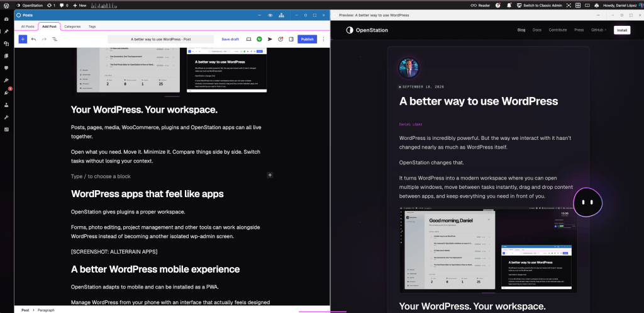The image size is (644, 313).
Task: Click the paper-plane send icon in editor
Action: [x=270, y=39]
